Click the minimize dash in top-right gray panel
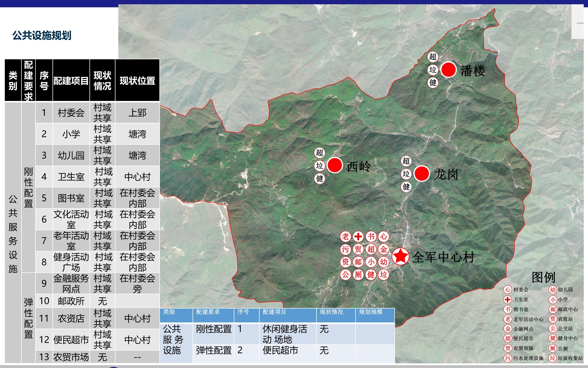Viewport: 588px width, 368px height. (x=580, y=23)
